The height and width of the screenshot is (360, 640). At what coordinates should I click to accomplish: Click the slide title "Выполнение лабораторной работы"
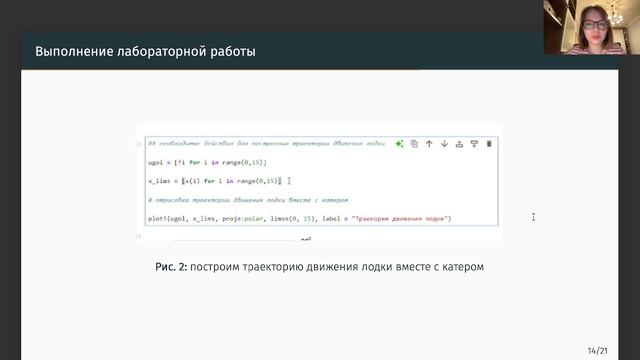click(x=145, y=51)
